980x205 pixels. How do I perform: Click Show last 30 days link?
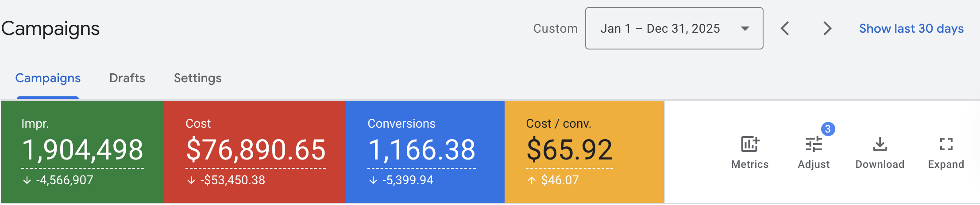point(911,29)
